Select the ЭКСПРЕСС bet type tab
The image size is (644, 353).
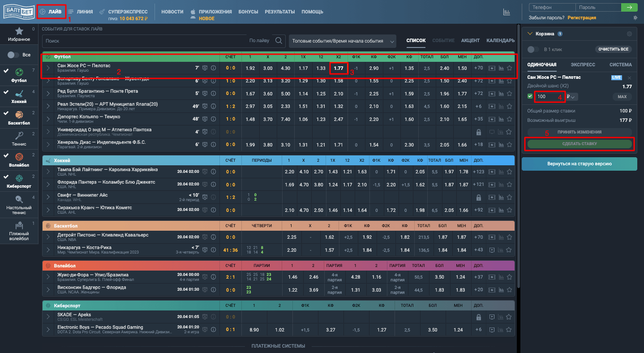tap(583, 65)
